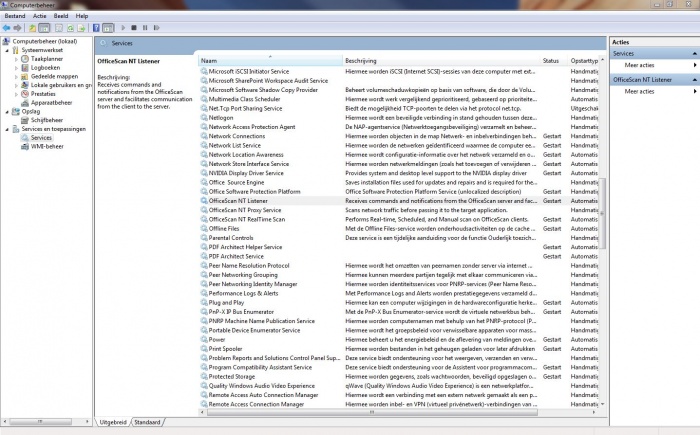
Task: Select the Network Connections service row
Action: coord(399,136)
